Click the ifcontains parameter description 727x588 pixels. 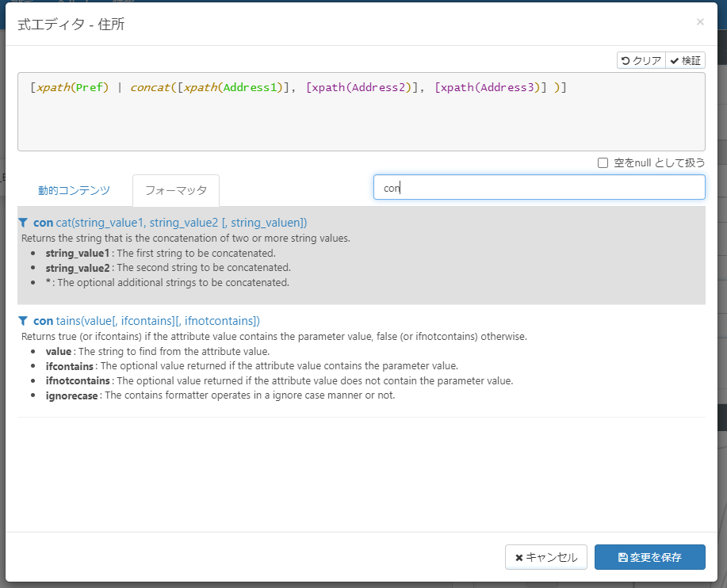pos(252,366)
